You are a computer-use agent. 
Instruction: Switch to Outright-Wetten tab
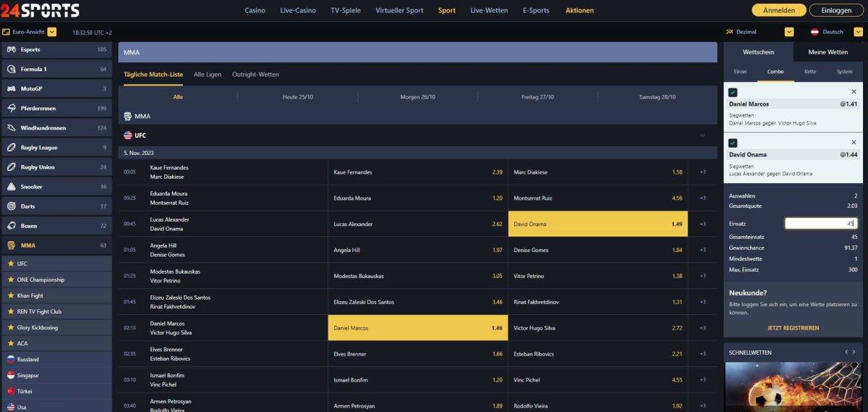coord(255,75)
